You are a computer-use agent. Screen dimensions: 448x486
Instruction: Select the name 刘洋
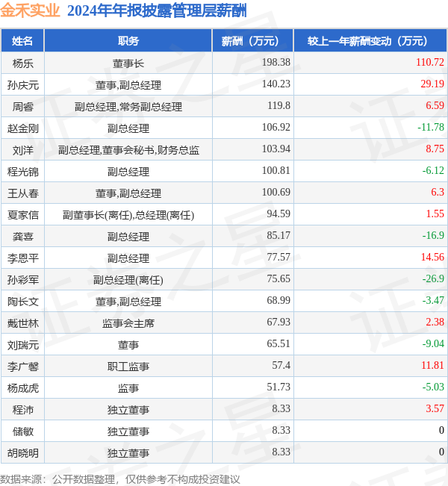tap(22, 150)
